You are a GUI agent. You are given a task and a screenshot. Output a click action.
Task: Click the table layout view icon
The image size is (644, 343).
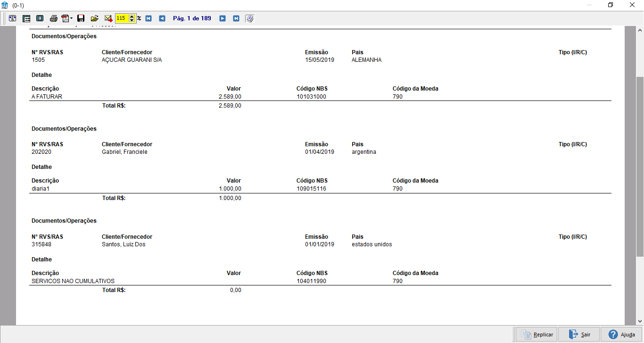[26, 18]
